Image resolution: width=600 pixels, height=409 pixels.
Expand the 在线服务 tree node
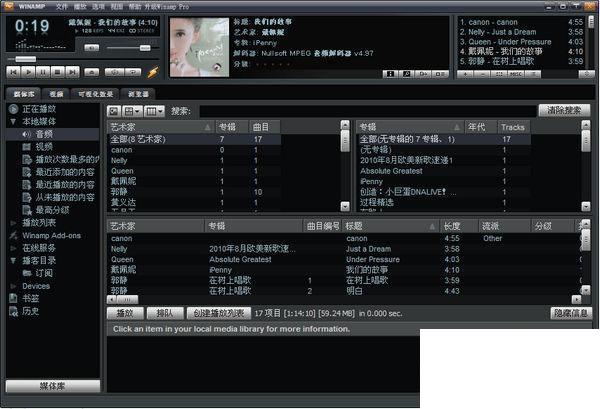click(13, 248)
